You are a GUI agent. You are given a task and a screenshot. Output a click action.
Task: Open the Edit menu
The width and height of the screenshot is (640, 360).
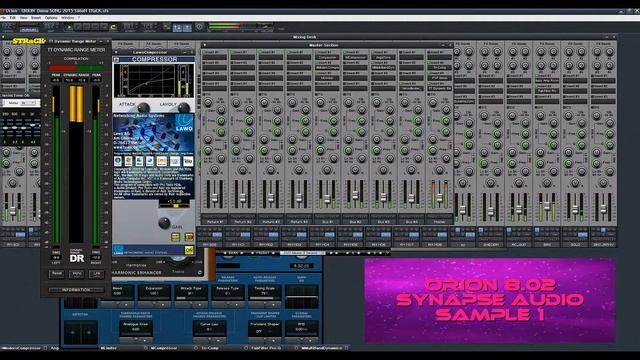(13, 18)
